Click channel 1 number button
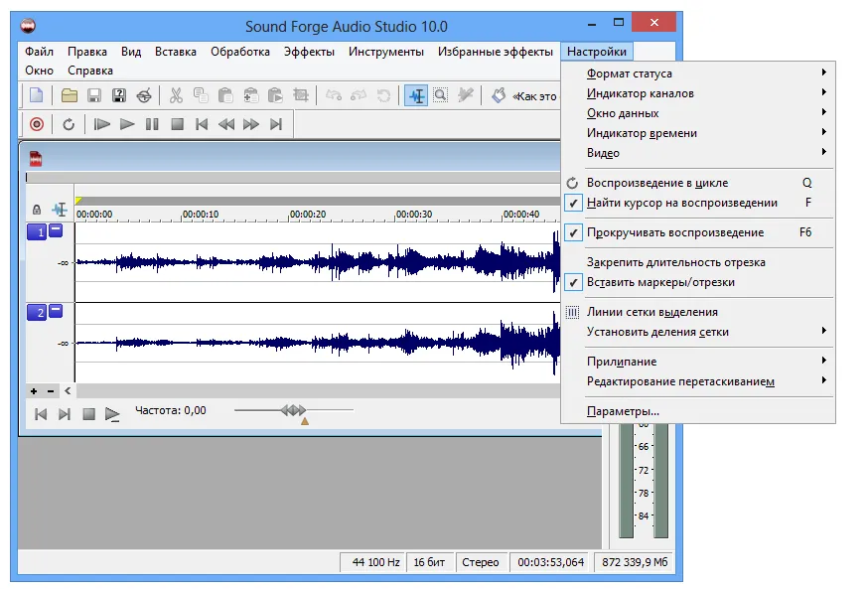 pyautogui.click(x=37, y=232)
